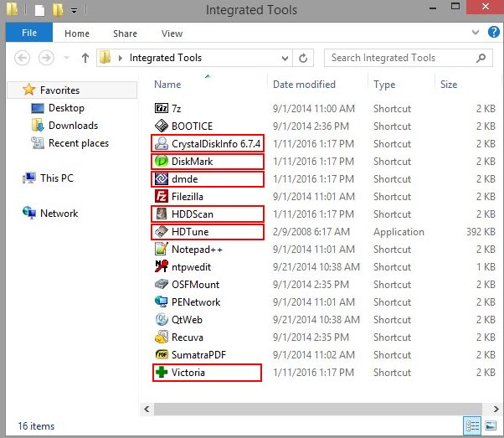Image resolution: width=504 pixels, height=438 pixels.
Task: Select the green cross Victoria icon
Action: tap(161, 372)
